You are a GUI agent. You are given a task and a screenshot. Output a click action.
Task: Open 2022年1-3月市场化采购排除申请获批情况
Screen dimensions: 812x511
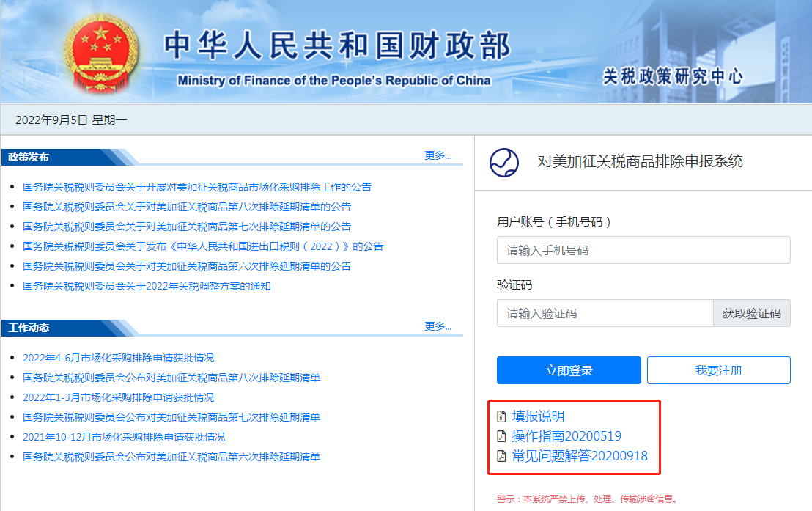point(118,397)
